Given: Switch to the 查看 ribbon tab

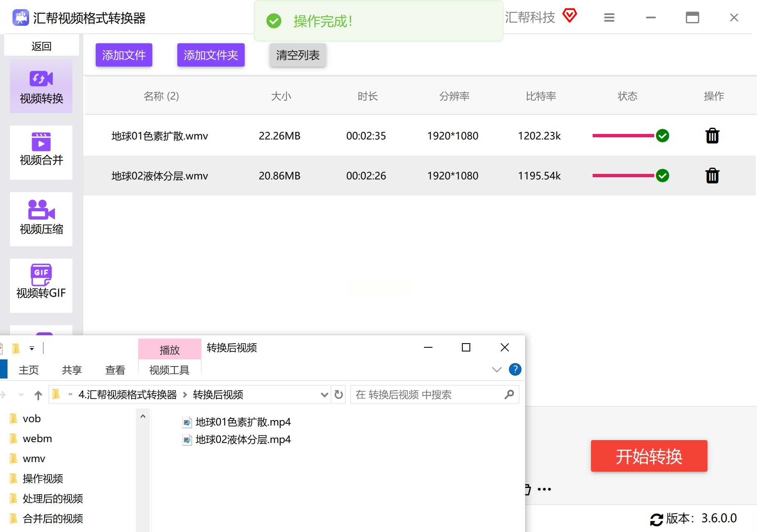Looking at the screenshot, I should click(115, 370).
